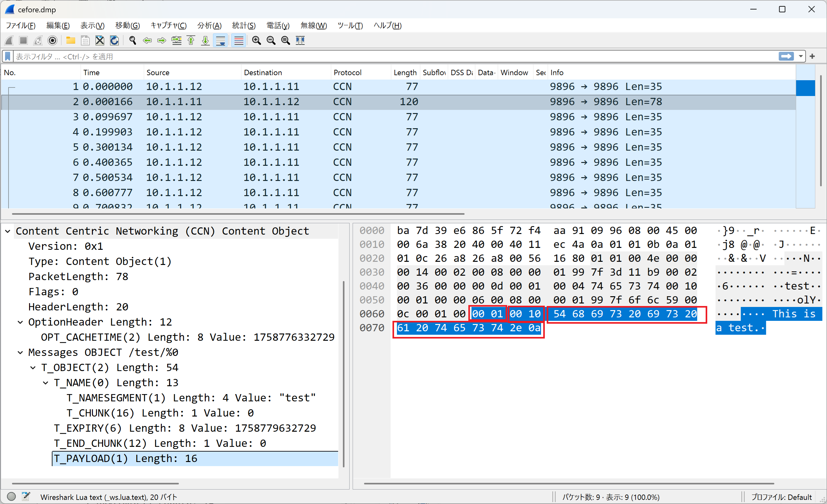Collapse the OptionHeader Length: 12 tree

tap(21, 322)
